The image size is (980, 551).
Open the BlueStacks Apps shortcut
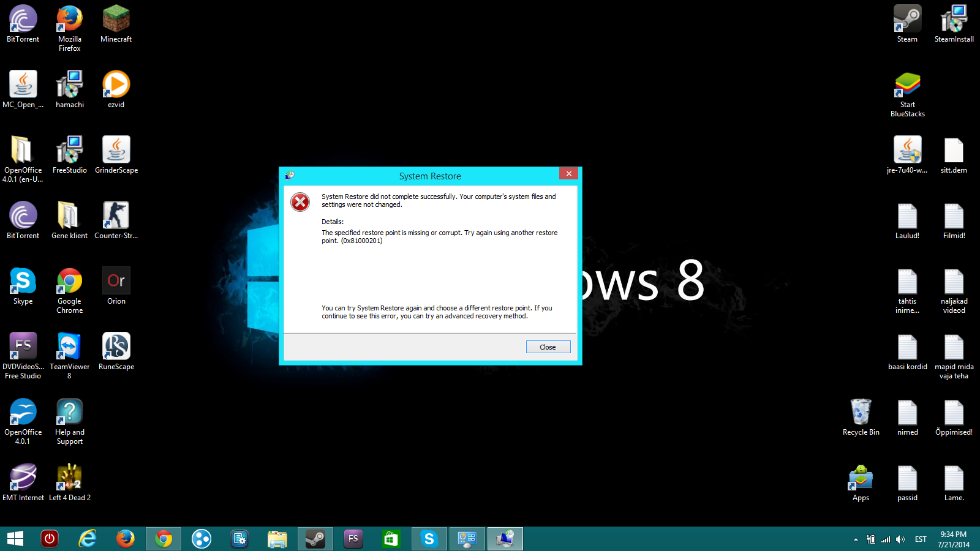(861, 482)
